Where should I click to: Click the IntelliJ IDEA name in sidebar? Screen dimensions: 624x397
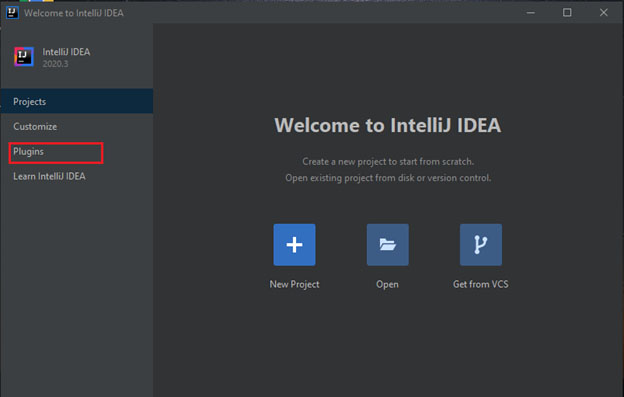click(66, 52)
